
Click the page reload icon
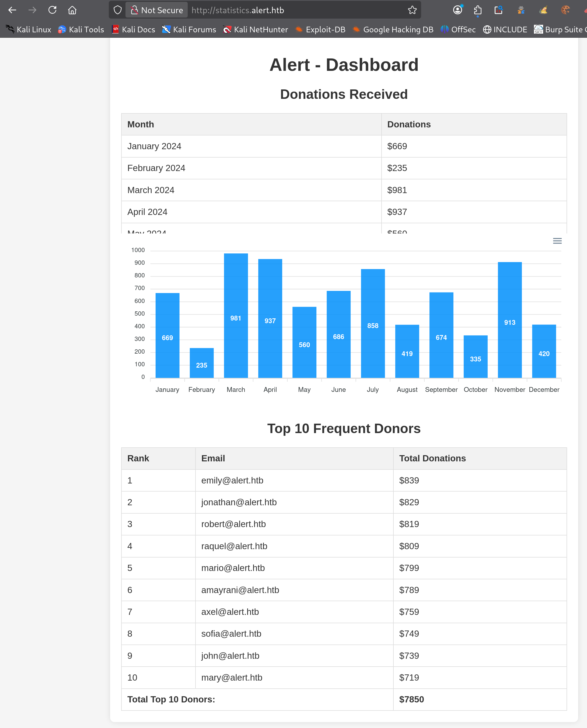(x=53, y=10)
